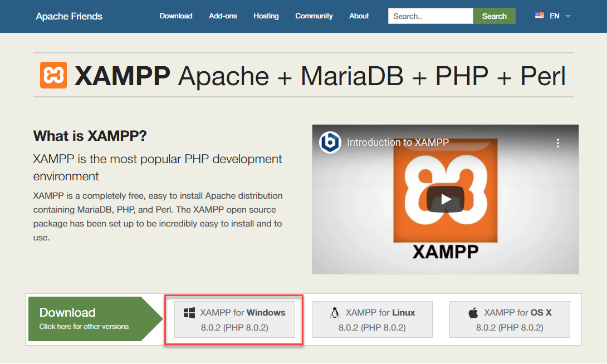Click the 'XAMPP Apache + MariaDB + PHP + Perl' title

click(320, 76)
